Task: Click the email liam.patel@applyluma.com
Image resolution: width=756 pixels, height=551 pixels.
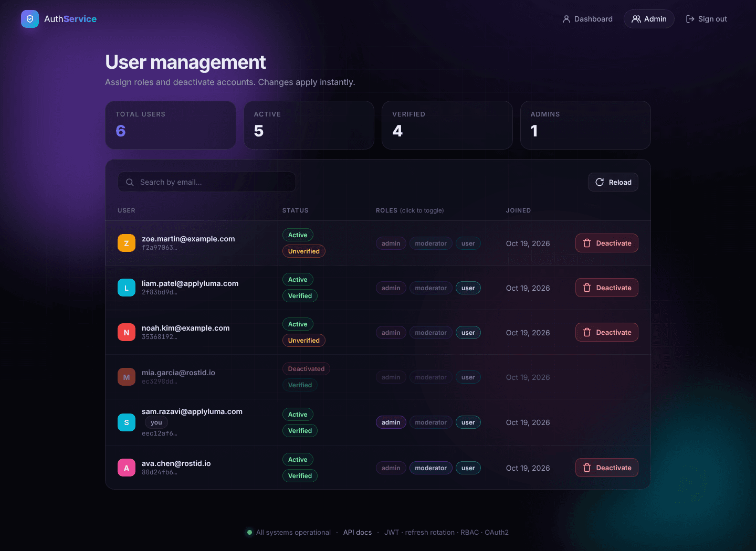Action: 190,283
